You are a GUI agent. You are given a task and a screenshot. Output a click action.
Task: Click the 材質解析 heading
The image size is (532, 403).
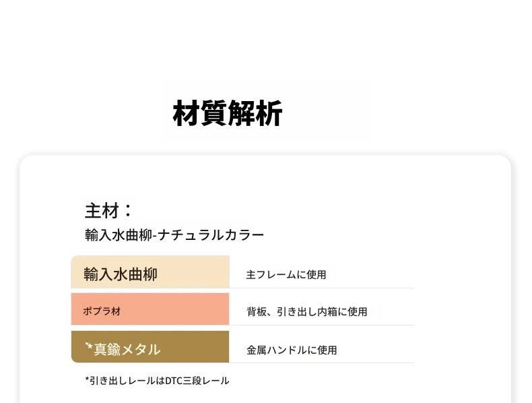[x=228, y=113]
